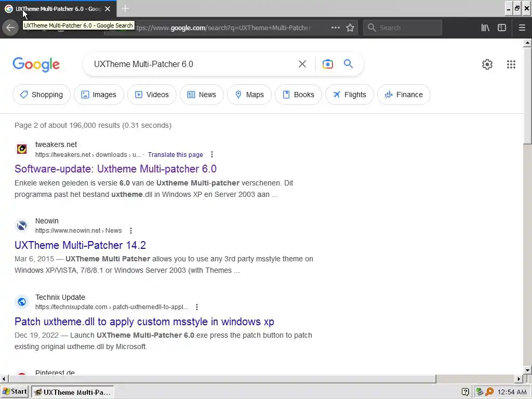This screenshot has height=399, width=532.
Task: Open Translate this page link
Action: pyautogui.click(x=176, y=155)
